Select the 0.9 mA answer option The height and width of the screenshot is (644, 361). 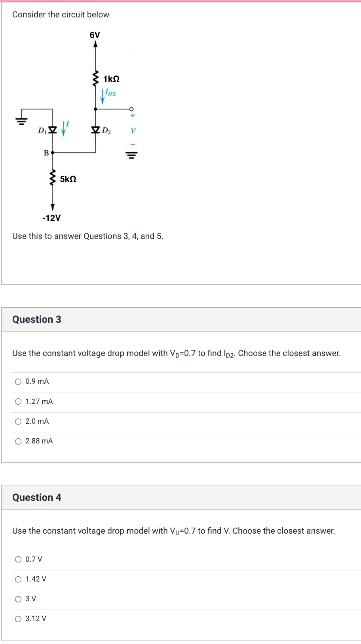point(18,381)
